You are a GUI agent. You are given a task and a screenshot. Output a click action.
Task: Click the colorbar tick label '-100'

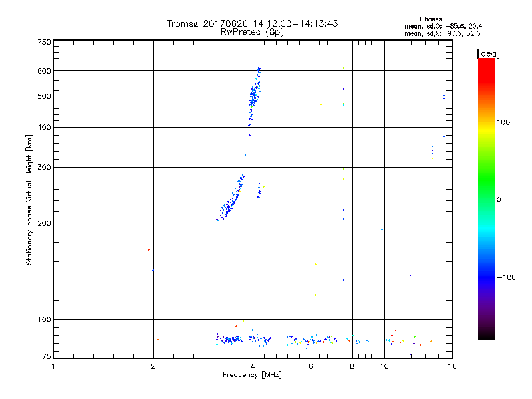pos(506,277)
